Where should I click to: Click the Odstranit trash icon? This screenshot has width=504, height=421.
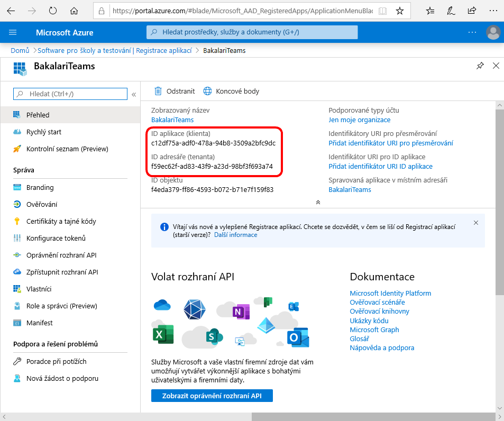pyautogui.click(x=158, y=91)
